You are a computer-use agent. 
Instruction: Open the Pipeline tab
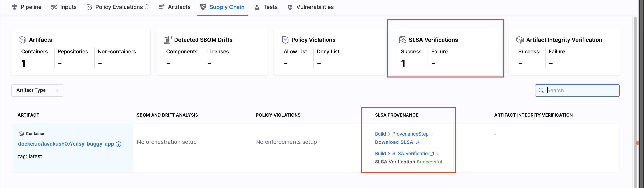click(27, 7)
